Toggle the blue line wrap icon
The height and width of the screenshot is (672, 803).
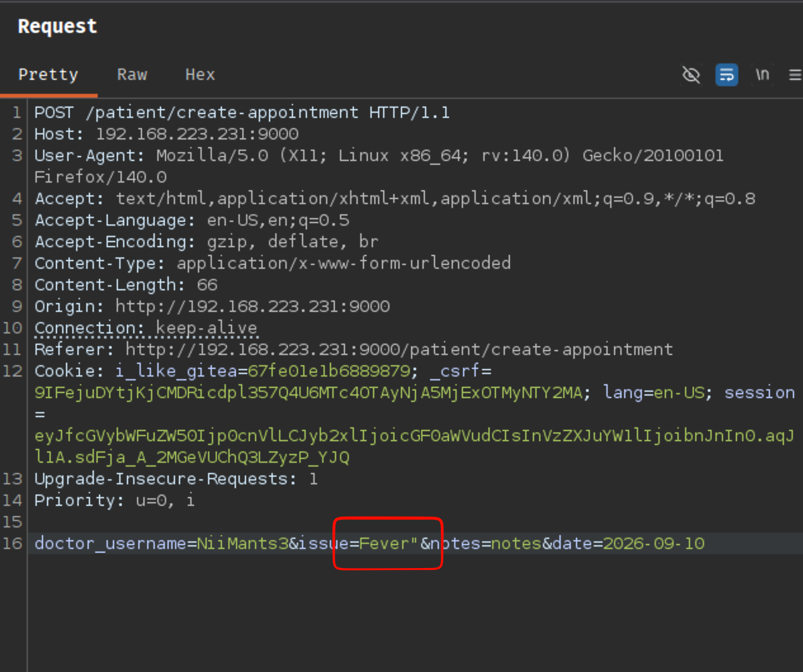click(x=726, y=75)
